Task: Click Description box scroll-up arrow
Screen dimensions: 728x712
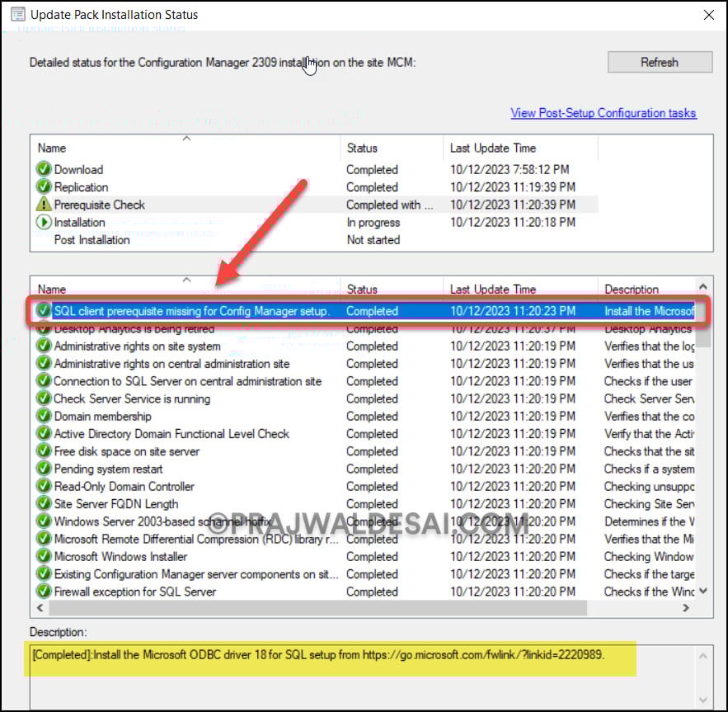Action: tap(703, 656)
